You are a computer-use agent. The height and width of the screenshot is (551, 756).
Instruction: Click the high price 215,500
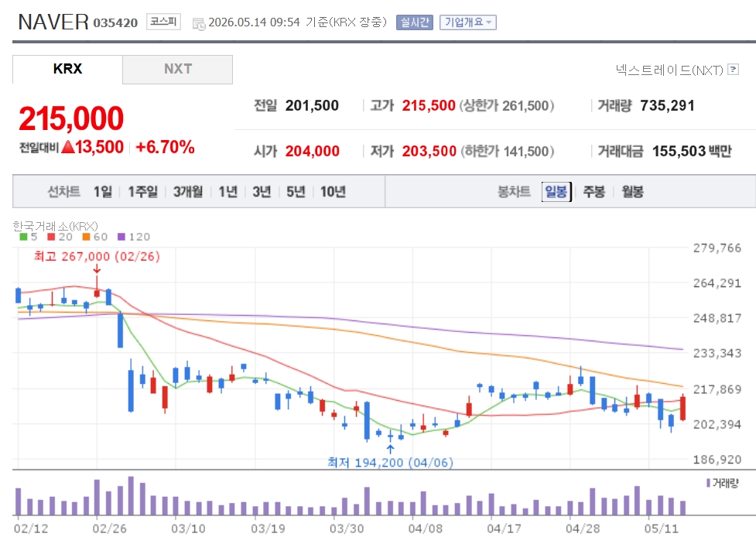click(429, 105)
